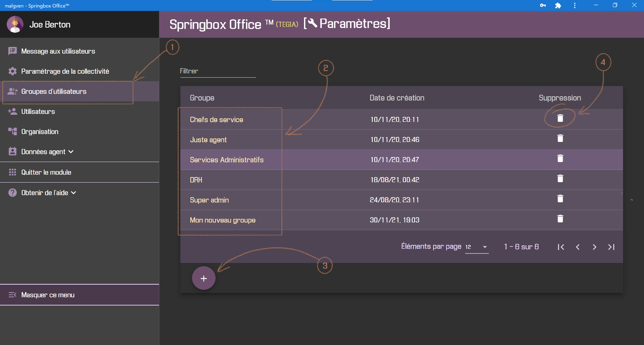Viewport: 644px width, 345px height.
Task: Click the Données agent badge icon
Action: click(13, 151)
